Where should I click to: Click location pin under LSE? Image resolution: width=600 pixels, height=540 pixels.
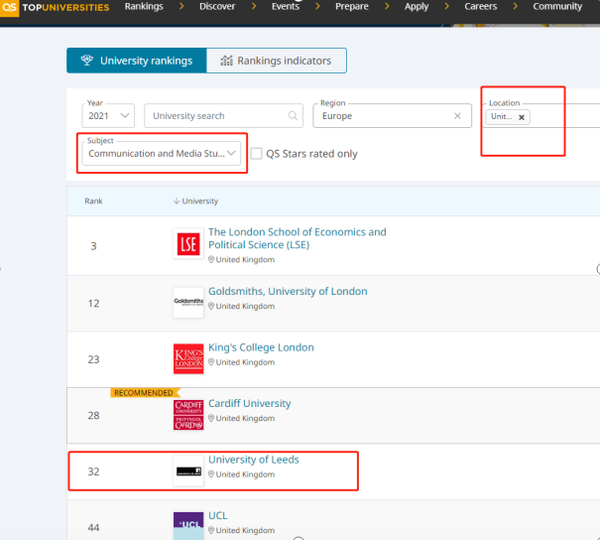click(x=211, y=259)
